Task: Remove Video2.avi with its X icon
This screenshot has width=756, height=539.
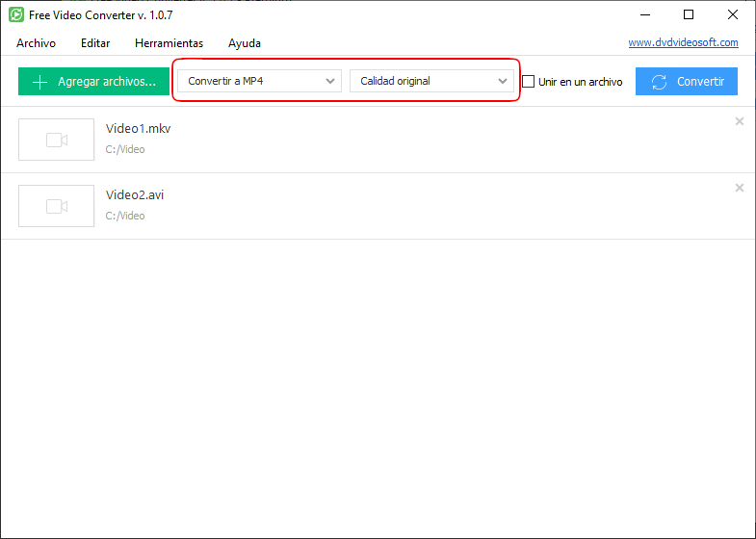Action: (x=739, y=188)
